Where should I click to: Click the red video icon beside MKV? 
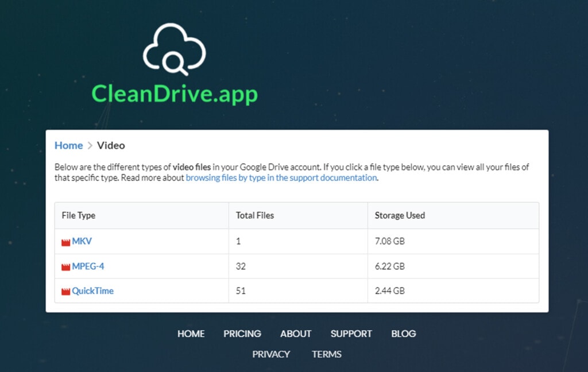pos(65,242)
